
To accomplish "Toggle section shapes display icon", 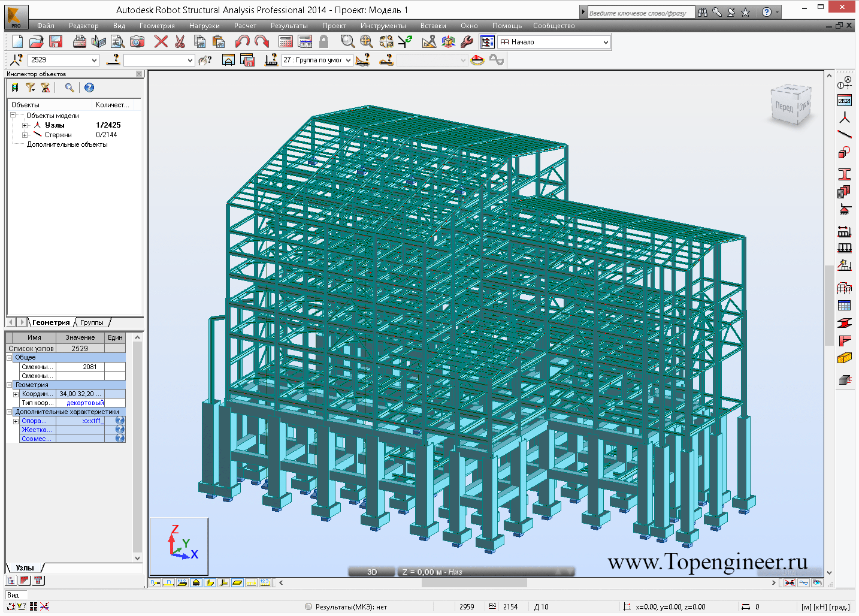I will tap(210, 582).
